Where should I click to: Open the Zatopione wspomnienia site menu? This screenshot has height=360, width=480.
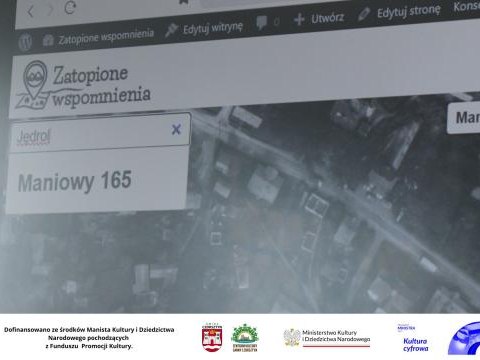98,37
